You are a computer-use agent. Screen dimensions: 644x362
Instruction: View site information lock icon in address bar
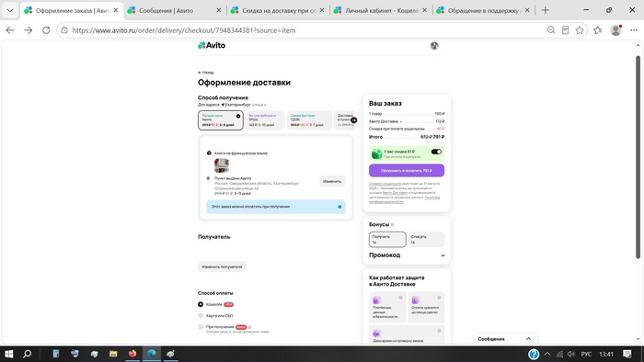click(x=64, y=30)
